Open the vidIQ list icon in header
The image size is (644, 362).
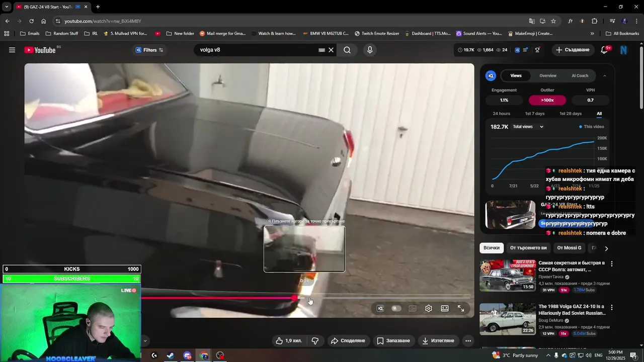pos(525,50)
